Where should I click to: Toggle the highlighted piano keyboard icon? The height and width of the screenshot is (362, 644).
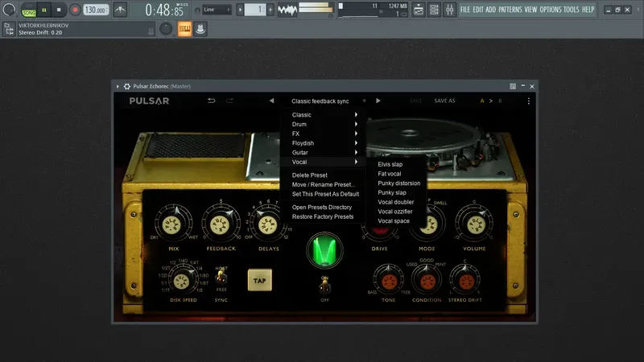[185, 29]
